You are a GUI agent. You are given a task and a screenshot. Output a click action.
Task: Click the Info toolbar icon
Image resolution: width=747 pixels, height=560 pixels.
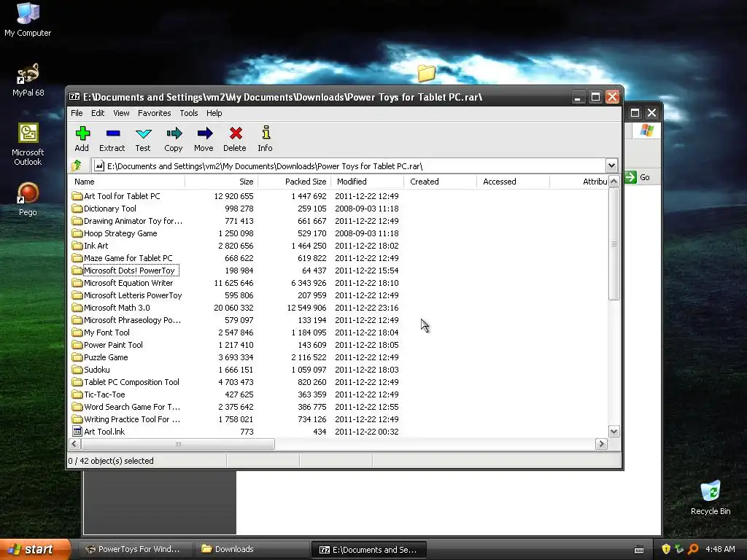point(266,133)
